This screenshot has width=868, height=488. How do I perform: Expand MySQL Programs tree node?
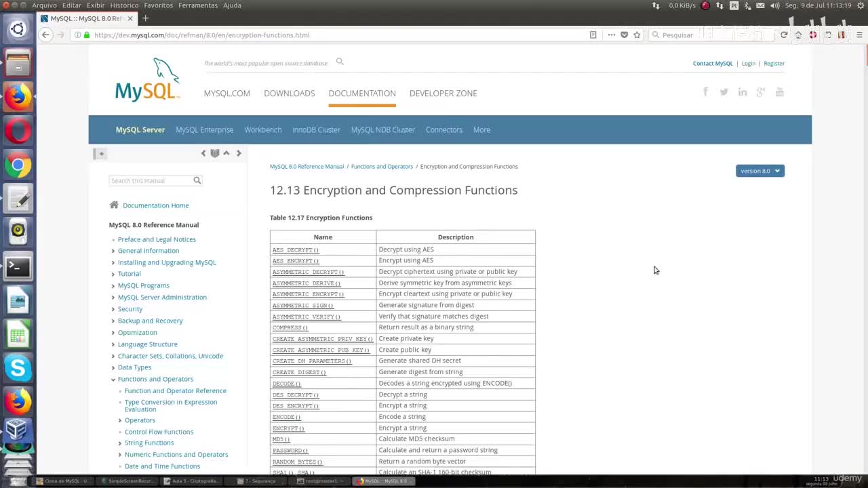tap(113, 285)
